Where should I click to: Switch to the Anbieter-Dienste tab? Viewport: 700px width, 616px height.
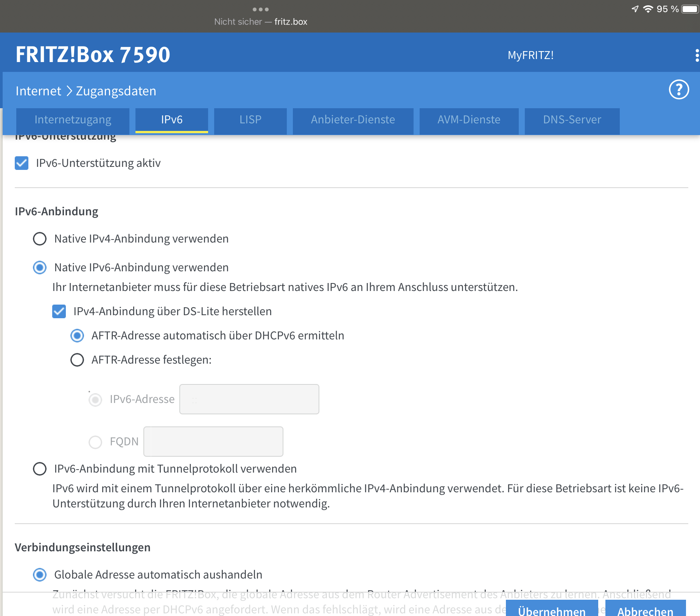353,121
